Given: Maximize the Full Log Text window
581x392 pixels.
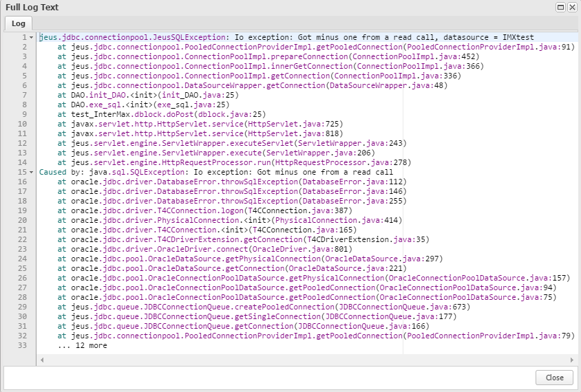Looking at the screenshot, I should click(x=560, y=7).
